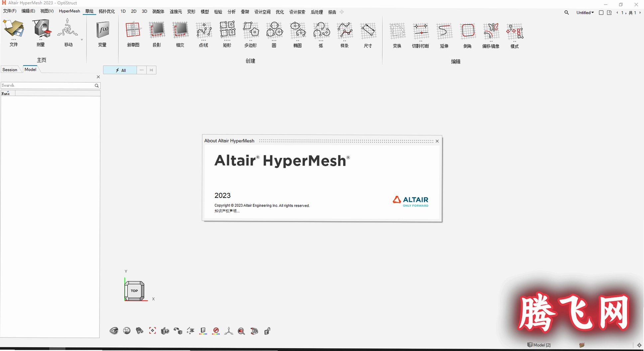
Task: Click the gray box color-by icon
Action: (x=203, y=331)
